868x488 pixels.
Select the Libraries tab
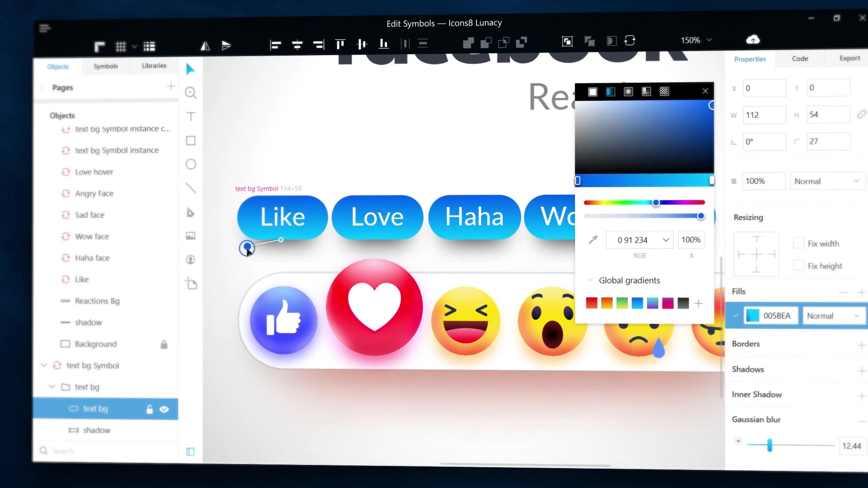click(154, 66)
